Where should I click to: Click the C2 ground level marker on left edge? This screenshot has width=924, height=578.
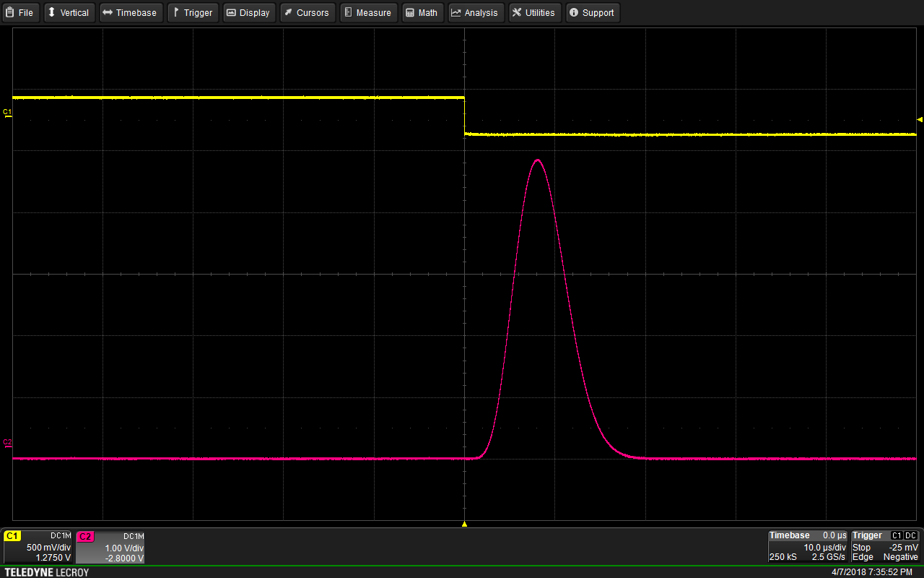[x=8, y=443]
